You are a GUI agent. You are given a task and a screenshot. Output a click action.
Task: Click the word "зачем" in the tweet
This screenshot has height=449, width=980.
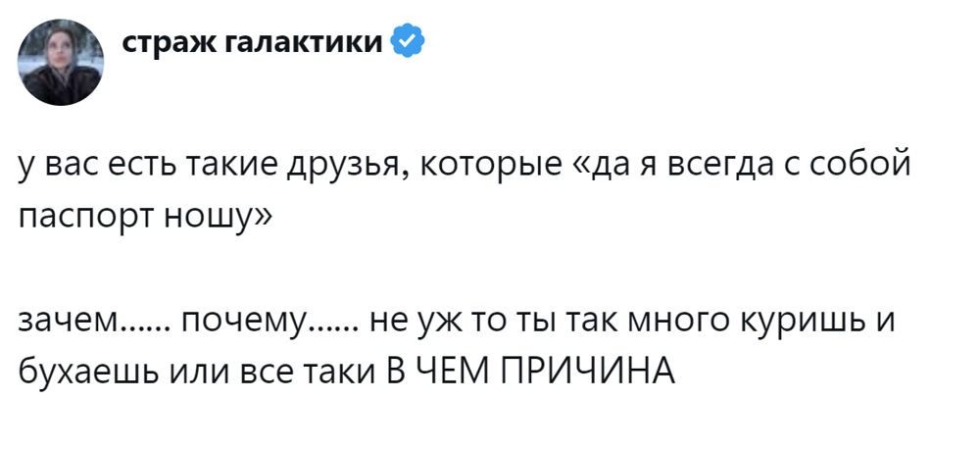pyautogui.click(x=69, y=322)
